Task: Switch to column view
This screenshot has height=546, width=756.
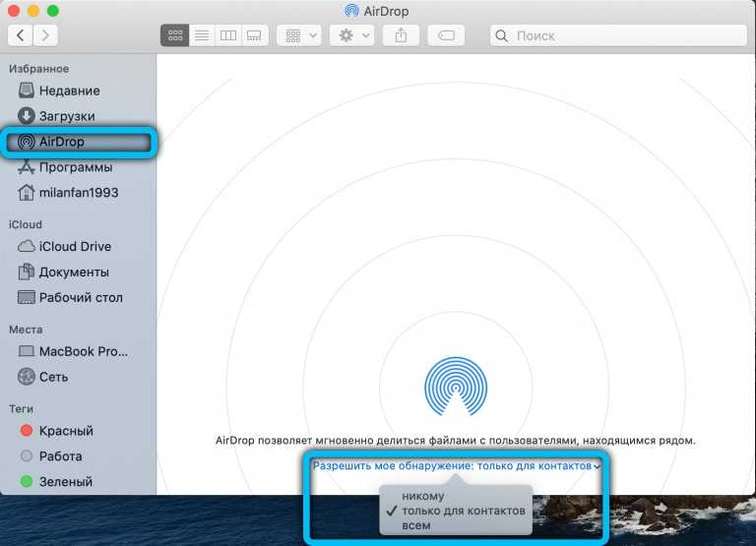Action: (x=228, y=35)
